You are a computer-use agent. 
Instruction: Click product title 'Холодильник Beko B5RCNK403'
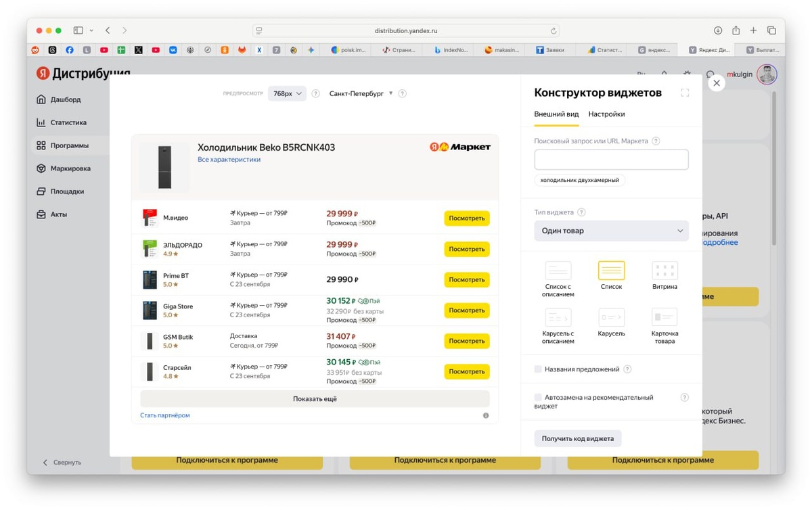[266, 147]
